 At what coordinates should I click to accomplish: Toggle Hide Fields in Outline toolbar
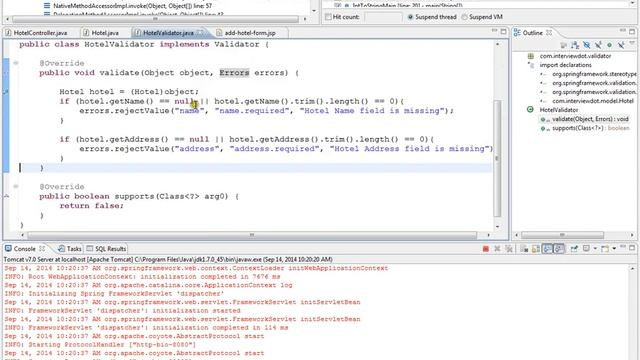587,45
